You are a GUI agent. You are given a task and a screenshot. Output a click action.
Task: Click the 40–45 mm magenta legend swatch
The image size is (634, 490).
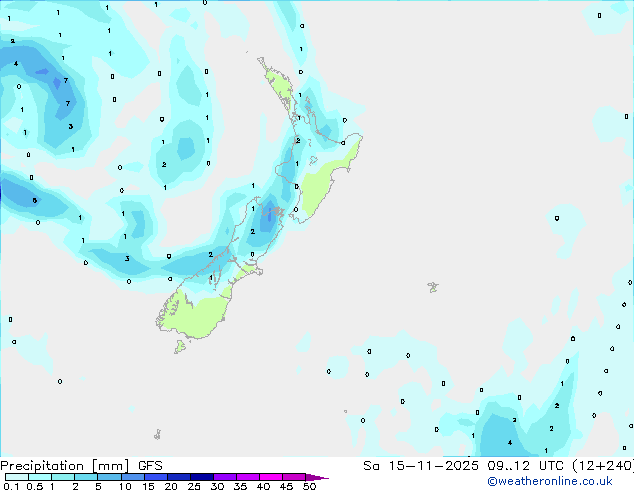pos(271,477)
